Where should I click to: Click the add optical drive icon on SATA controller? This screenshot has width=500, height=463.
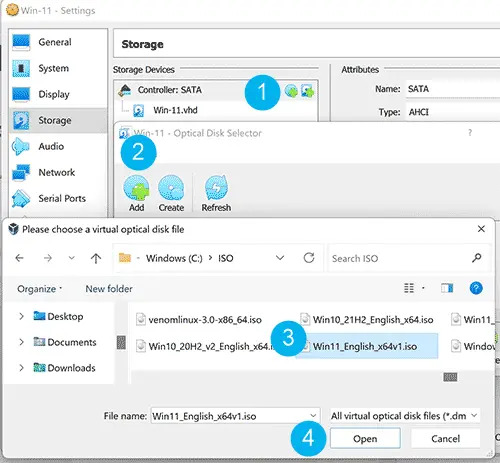[x=291, y=90]
